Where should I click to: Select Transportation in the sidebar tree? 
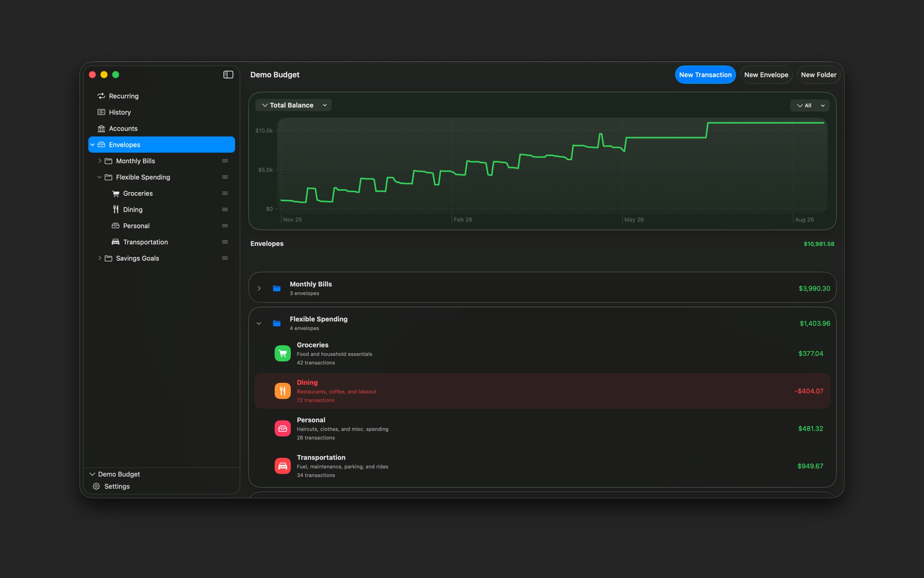click(x=161, y=242)
